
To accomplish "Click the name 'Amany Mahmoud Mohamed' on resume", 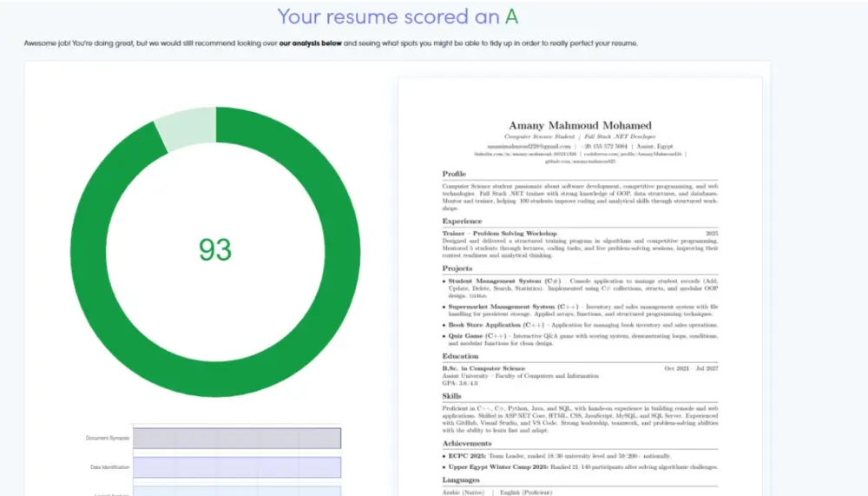I will 580,125.
